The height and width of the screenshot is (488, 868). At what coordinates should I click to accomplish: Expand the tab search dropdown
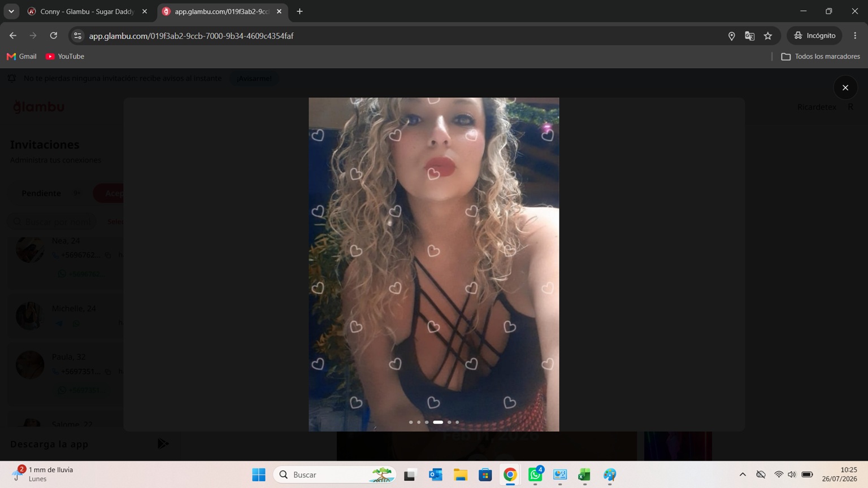11,11
